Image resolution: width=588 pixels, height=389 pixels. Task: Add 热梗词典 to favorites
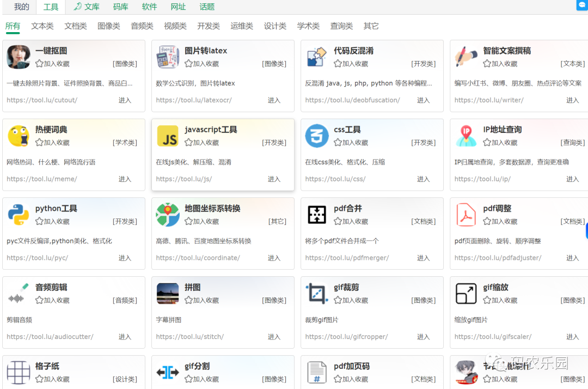point(39,143)
